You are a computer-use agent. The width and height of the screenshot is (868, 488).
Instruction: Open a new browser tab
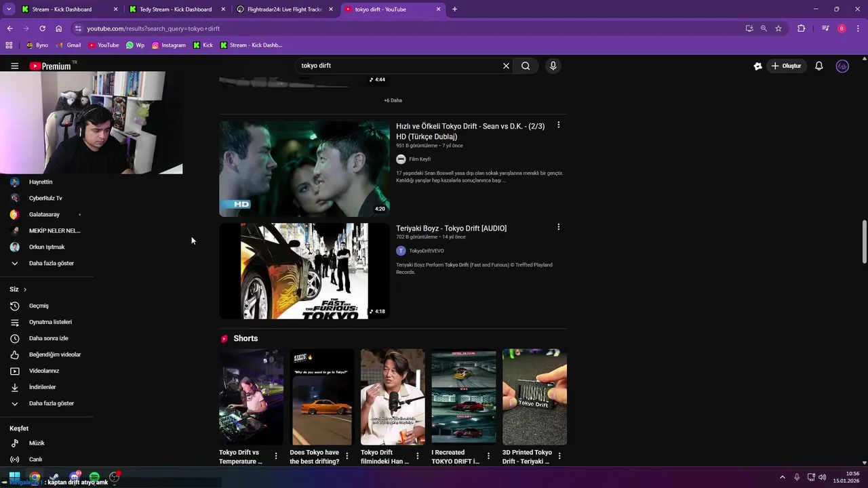(454, 9)
